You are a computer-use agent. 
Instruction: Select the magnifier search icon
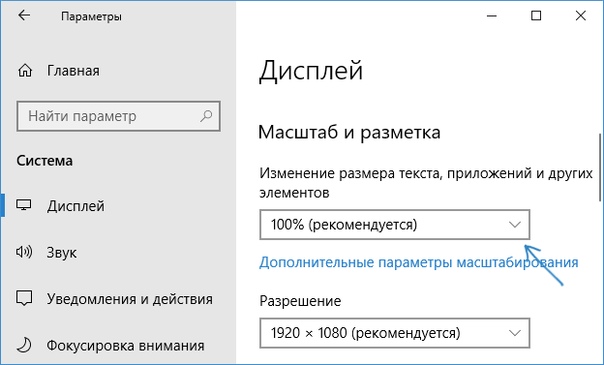(206, 116)
